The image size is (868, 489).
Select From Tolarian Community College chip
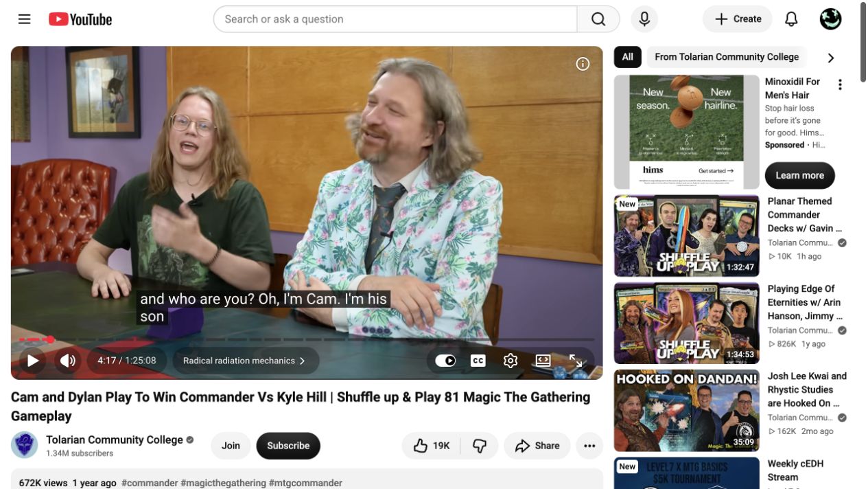(727, 57)
